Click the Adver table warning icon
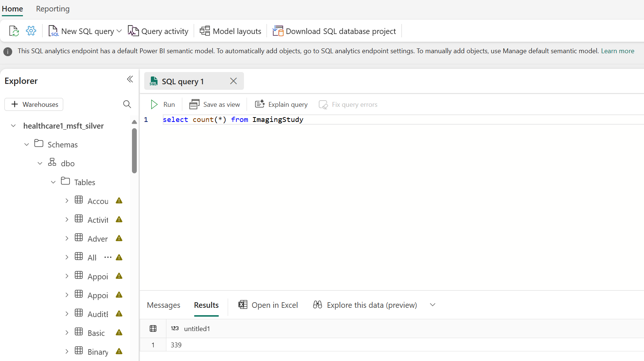The height and width of the screenshot is (361, 644). (119, 238)
